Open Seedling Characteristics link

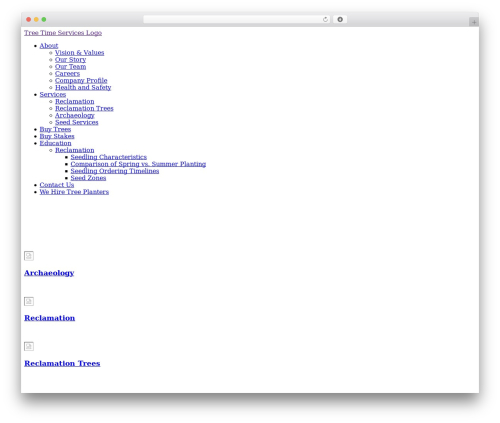[x=109, y=157]
